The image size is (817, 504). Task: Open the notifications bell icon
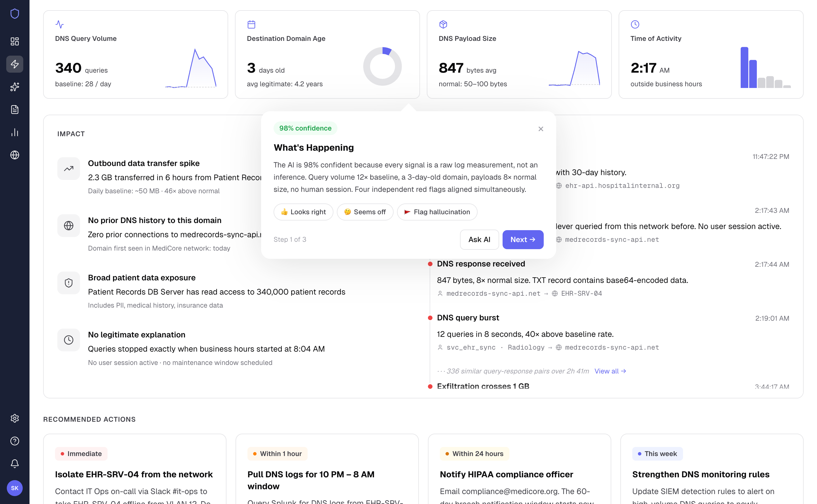[x=15, y=464]
